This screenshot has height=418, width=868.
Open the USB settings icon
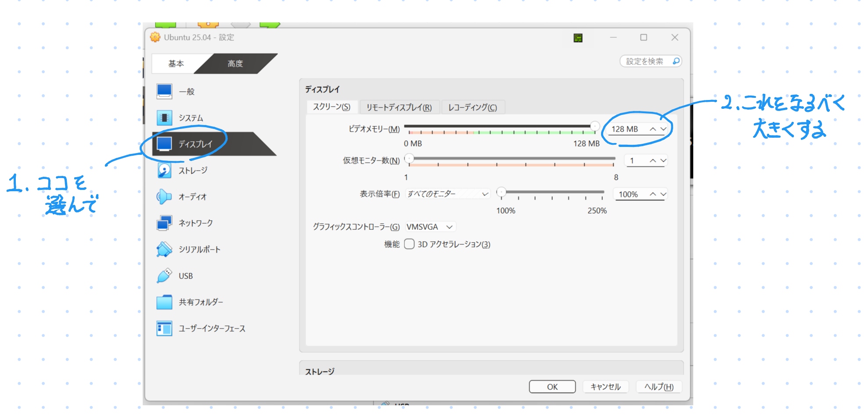[x=164, y=276]
